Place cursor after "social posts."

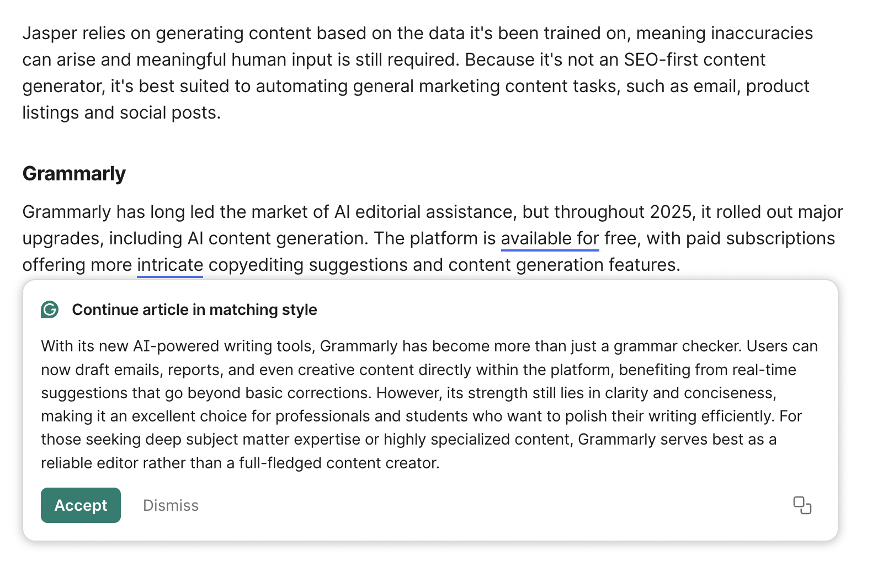(221, 113)
